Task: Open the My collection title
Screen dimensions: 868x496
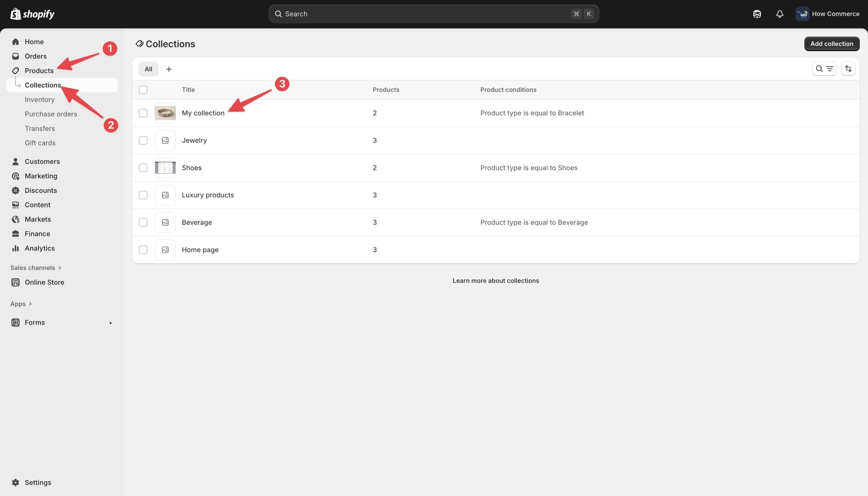Action: tap(203, 113)
